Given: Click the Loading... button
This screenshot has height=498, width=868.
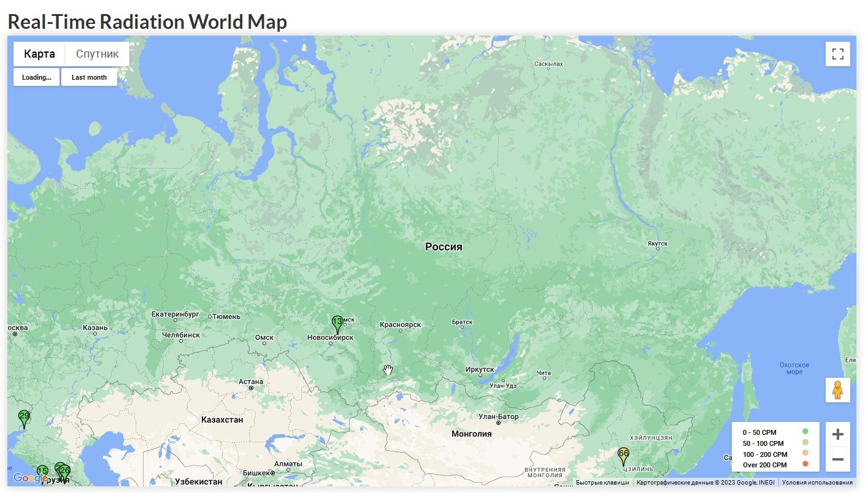Looking at the screenshot, I should tap(37, 77).
